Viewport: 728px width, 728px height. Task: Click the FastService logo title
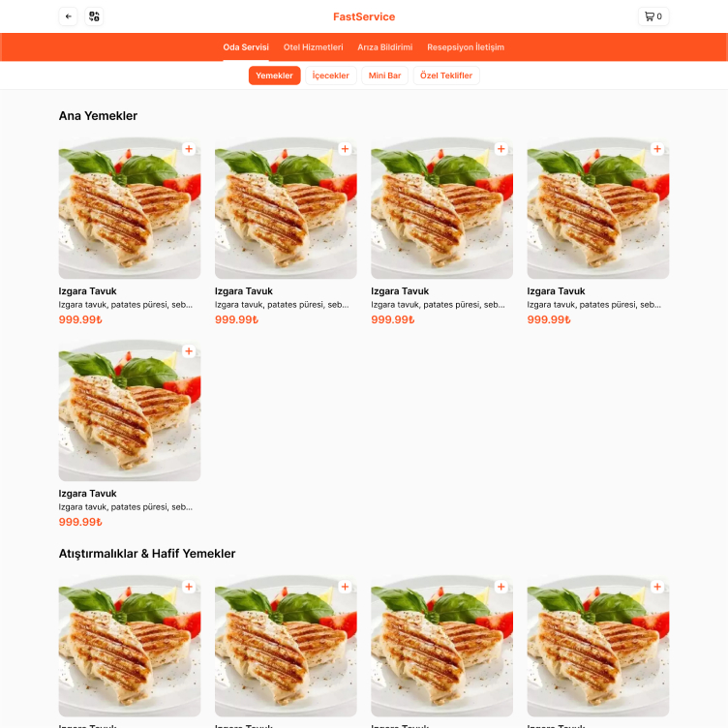point(364,16)
